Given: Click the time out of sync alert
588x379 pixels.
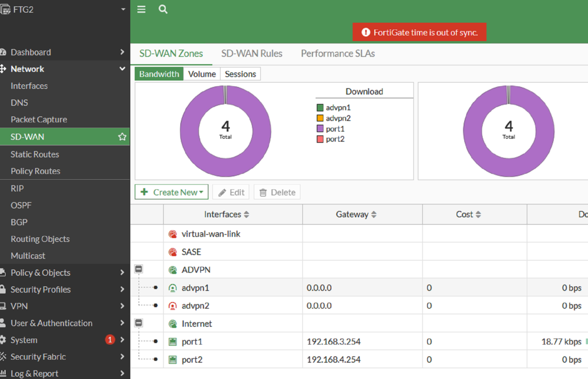Looking at the screenshot, I should 419,32.
